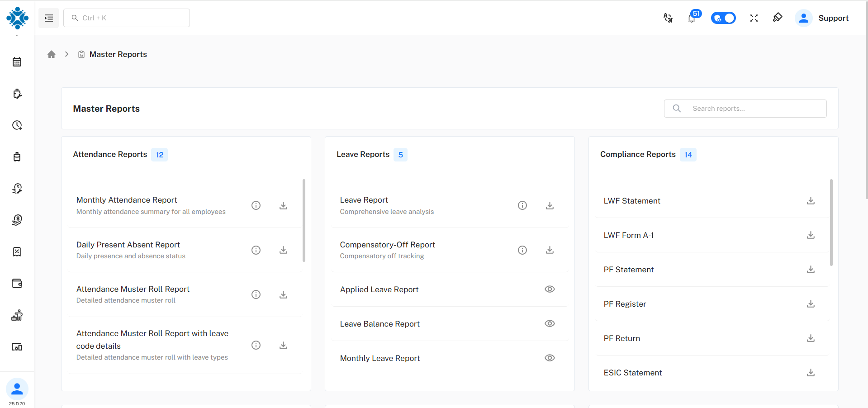Collapse the sidebar with the menu toggle button
The image size is (868, 408).
(48, 18)
